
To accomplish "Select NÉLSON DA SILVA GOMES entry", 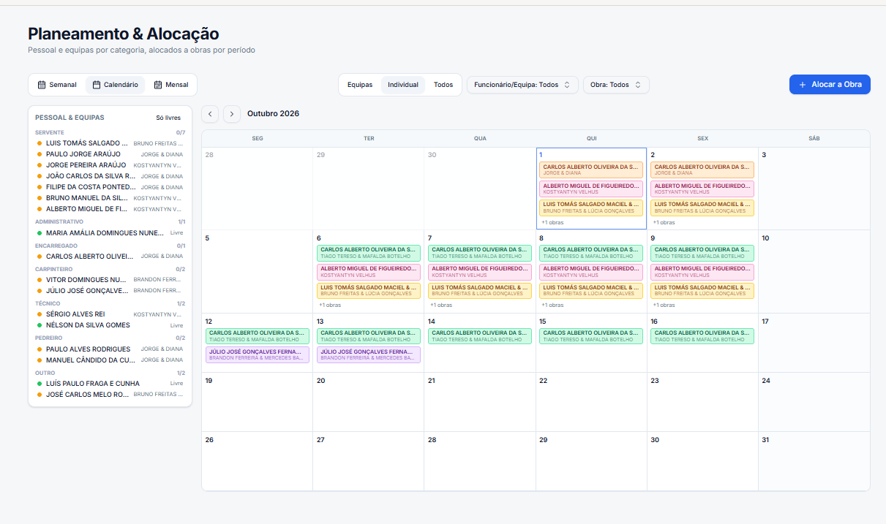I will coord(110,325).
